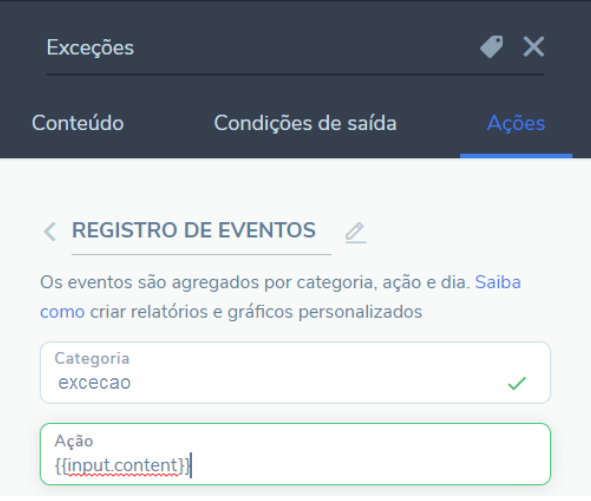Image resolution: width=591 pixels, height=501 pixels.
Task: Switch to the Conteúdo tab
Action: [78, 123]
